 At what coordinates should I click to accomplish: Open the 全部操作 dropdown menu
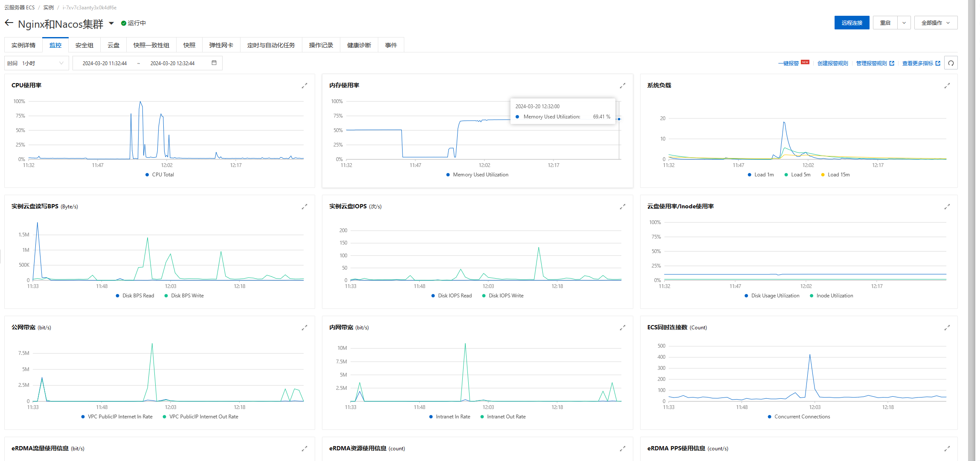pyautogui.click(x=936, y=23)
